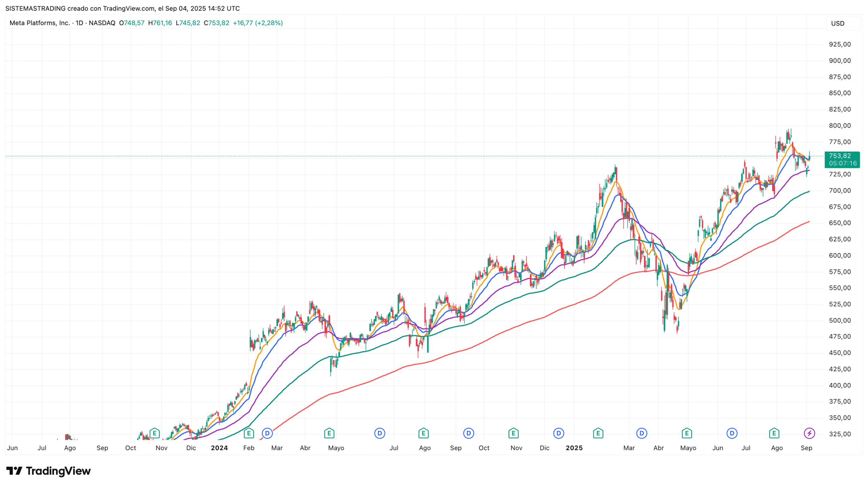Click the lightning bolt event icon near Sep 2025
868x487 pixels.
809,433
